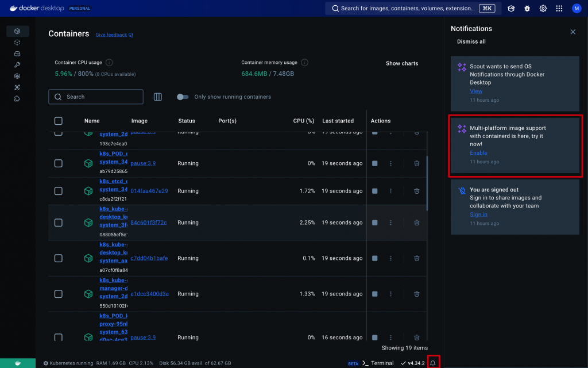
Task: Open the 014faa467e29 image link
Action: pos(149,191)
